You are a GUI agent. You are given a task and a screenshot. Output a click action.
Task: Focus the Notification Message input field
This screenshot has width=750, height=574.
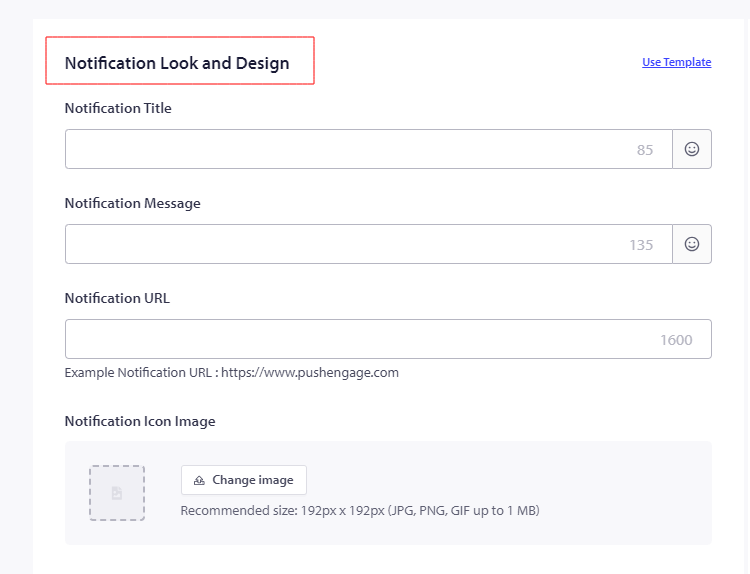pyautogui.click(x=345, y=244)
